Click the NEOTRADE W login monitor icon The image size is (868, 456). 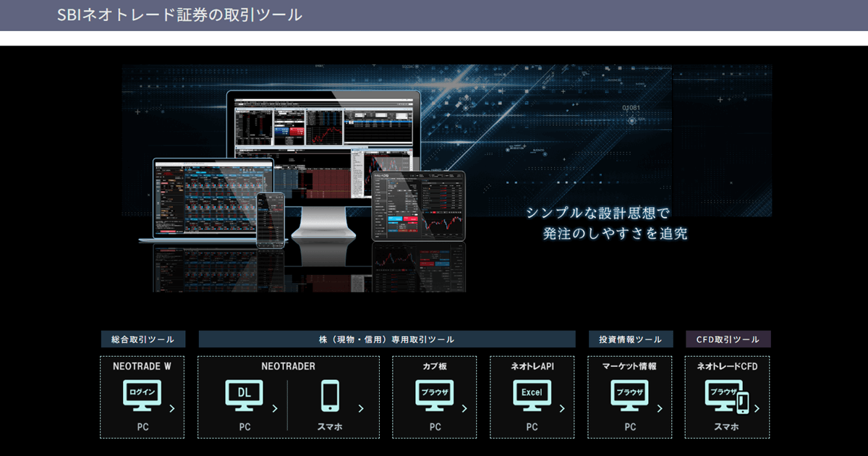click(x=142, y=395)
